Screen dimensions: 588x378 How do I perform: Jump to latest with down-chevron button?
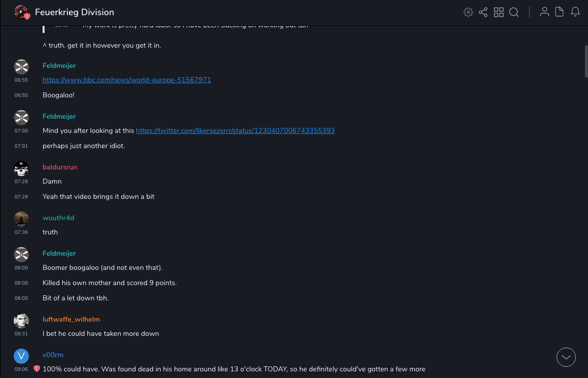point(566,357)
